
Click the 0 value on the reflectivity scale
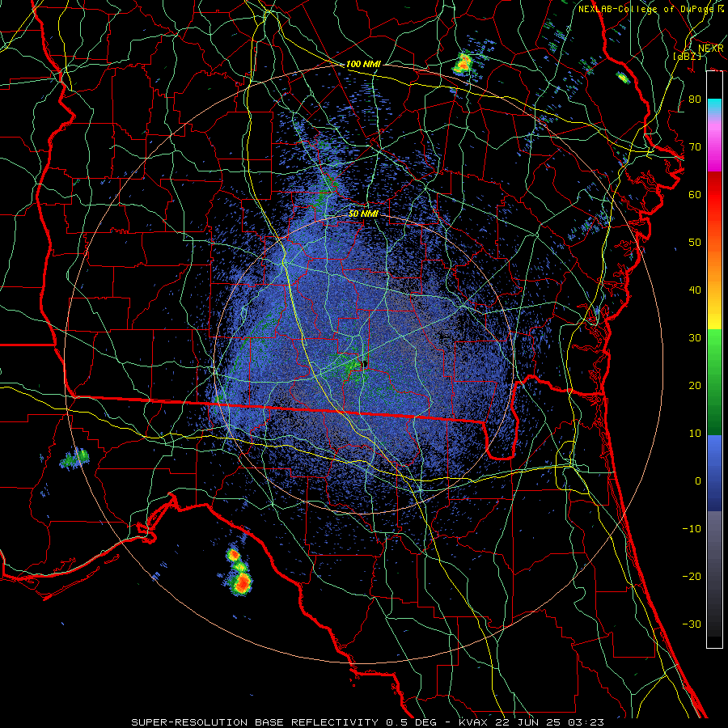[698, 481]
